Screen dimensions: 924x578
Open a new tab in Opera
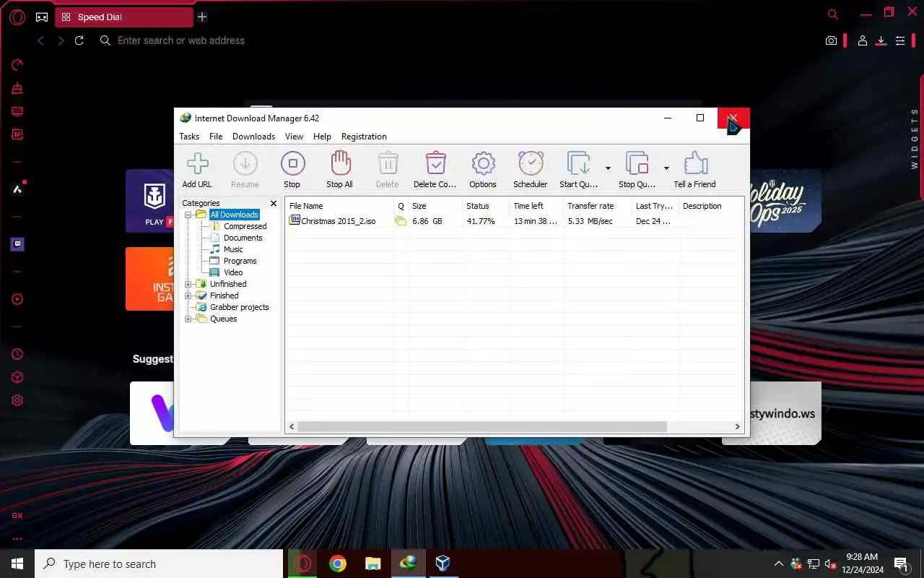202,17
